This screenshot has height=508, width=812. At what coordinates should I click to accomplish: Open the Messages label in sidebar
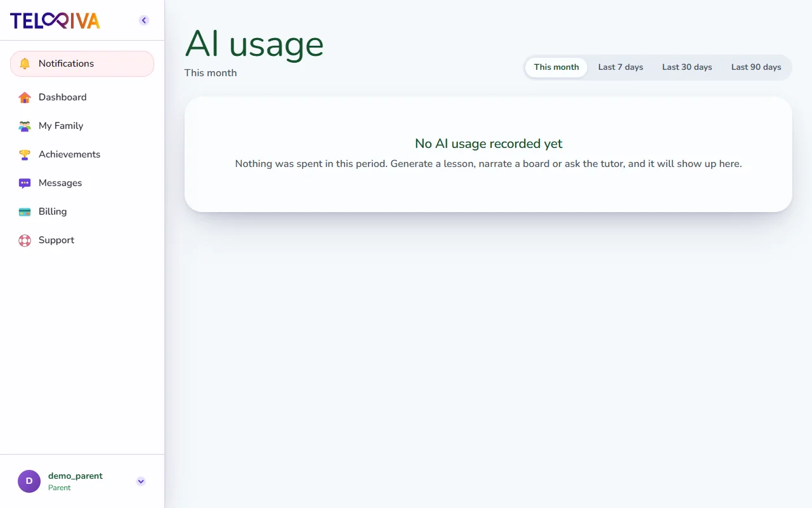point(60,183)
